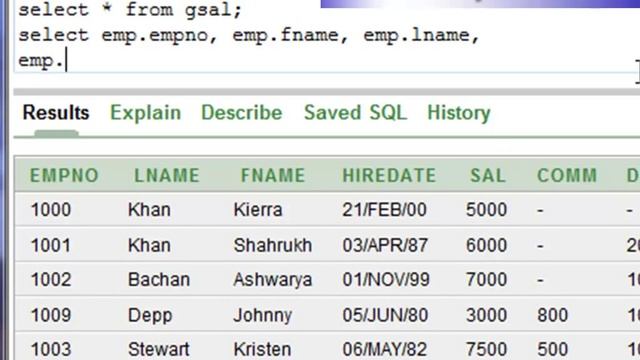Click the 'select * from gsal;' line

(x=130, y=10)
